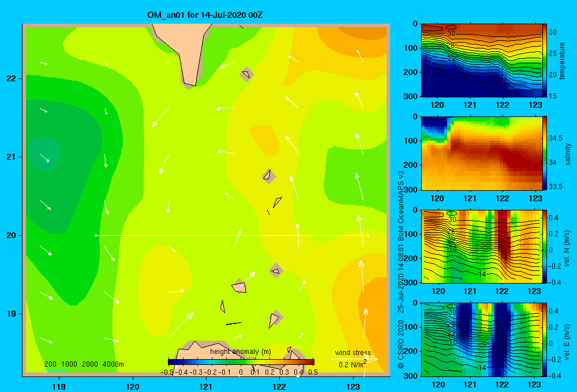This screenshot has width=577, height=392.
Task: Click the vel. N color scale bar
Action: pos(545,246)
